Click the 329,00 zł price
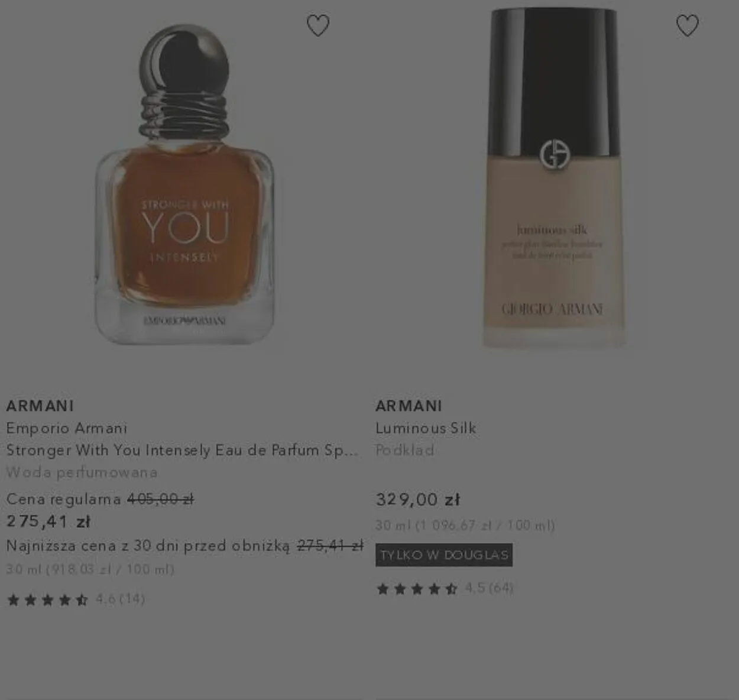 click(x=418, y=500)
